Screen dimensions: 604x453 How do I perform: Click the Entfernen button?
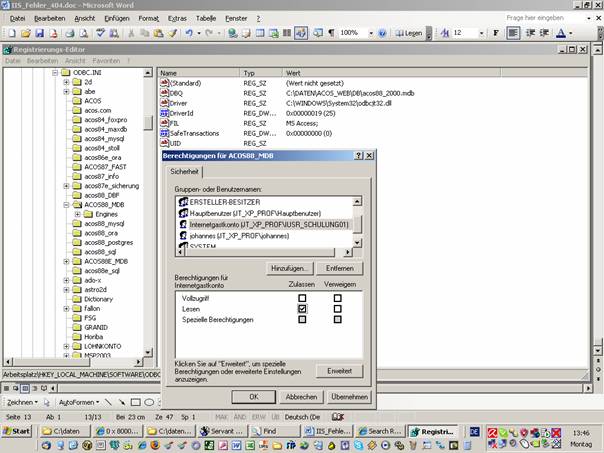coord(339,268)
